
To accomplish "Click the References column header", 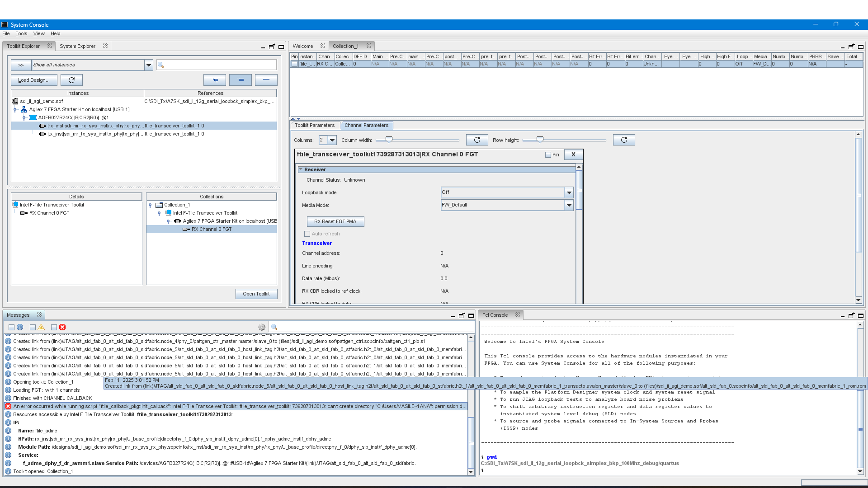I will point(210,93).
